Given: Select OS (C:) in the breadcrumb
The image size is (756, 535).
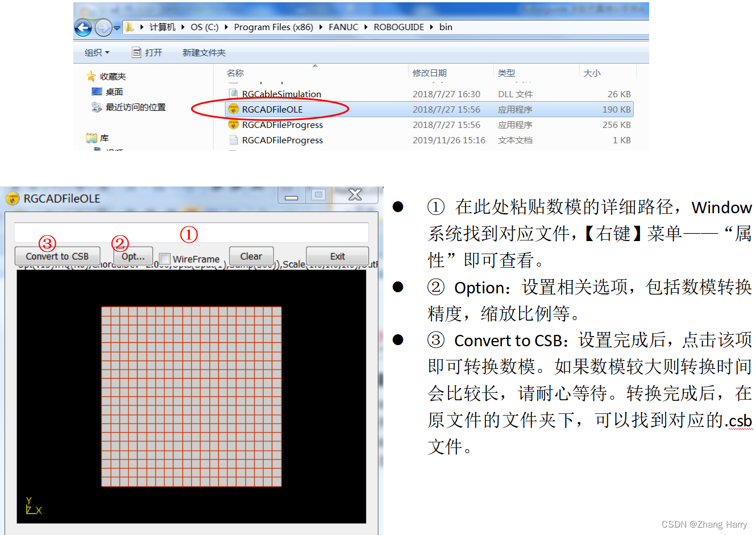Looking at the screenshot, I should [x=205, y=27].
